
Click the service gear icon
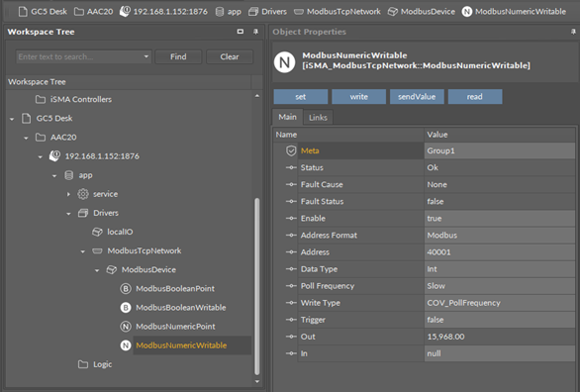pos(83,194)
